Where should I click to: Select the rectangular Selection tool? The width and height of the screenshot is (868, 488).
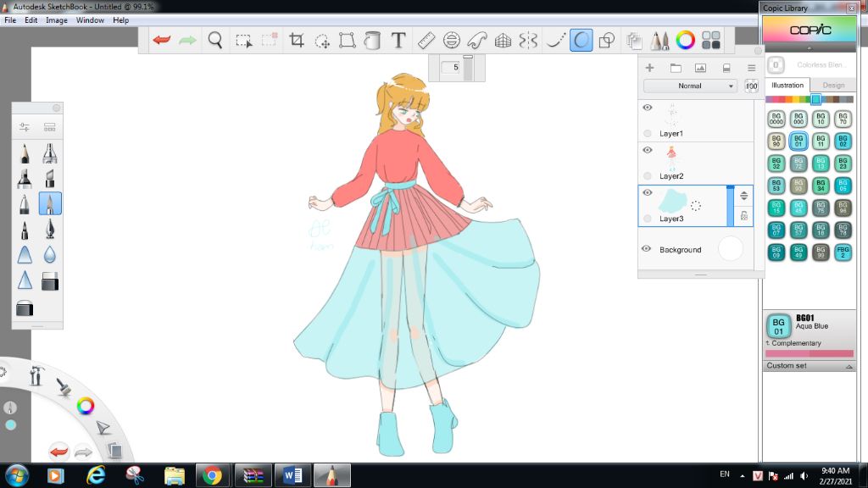pos(243,41)
